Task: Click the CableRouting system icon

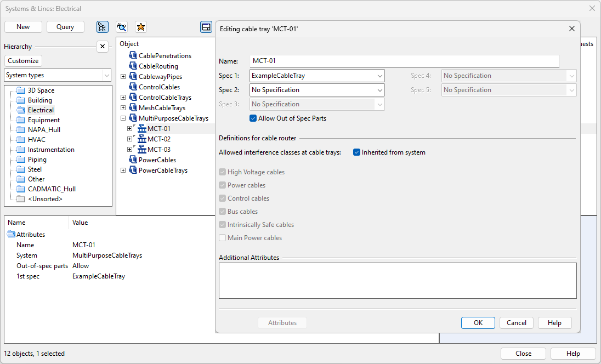Action: click(133, 66)
